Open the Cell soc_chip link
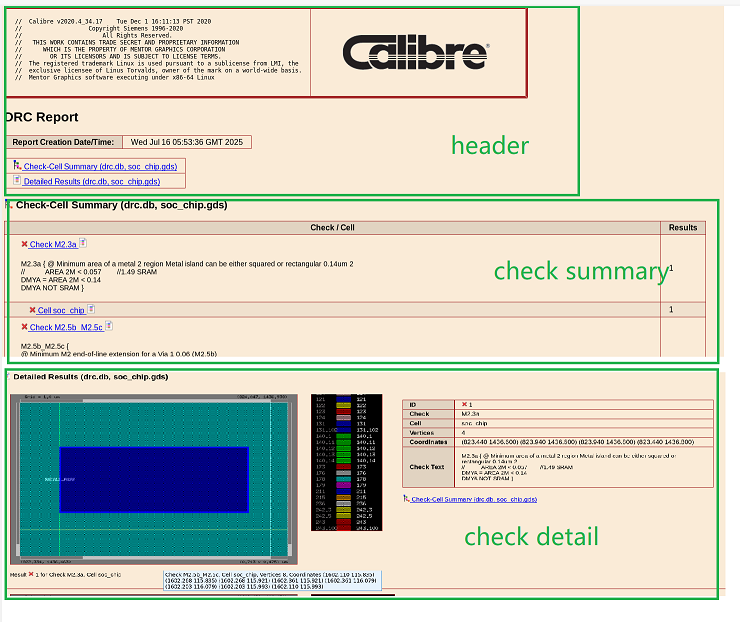 61,311
